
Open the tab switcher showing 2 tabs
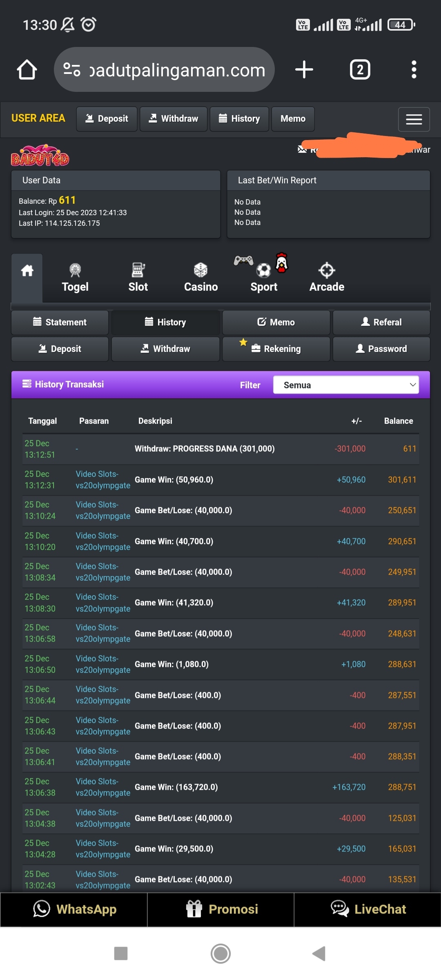tap(360, 70)
